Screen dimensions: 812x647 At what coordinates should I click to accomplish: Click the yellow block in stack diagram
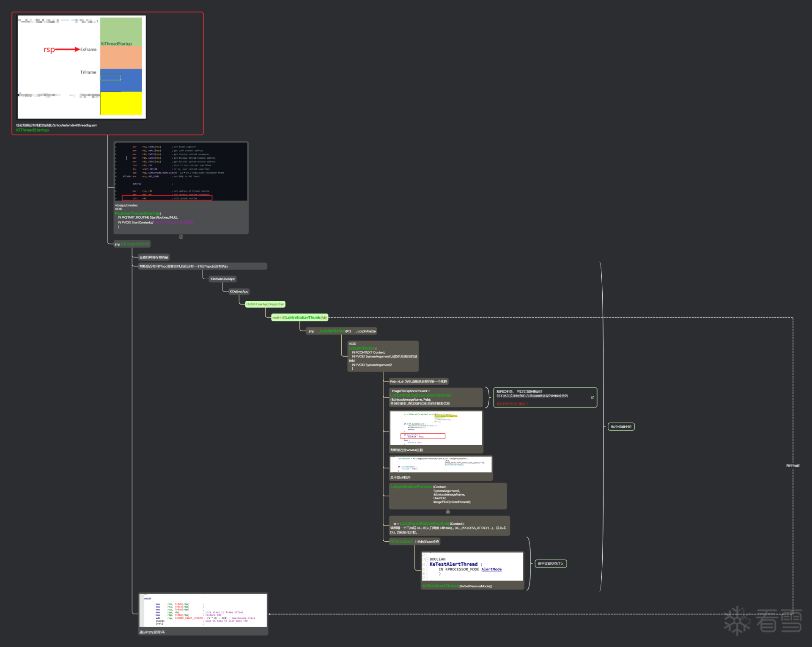click(121, 104)
